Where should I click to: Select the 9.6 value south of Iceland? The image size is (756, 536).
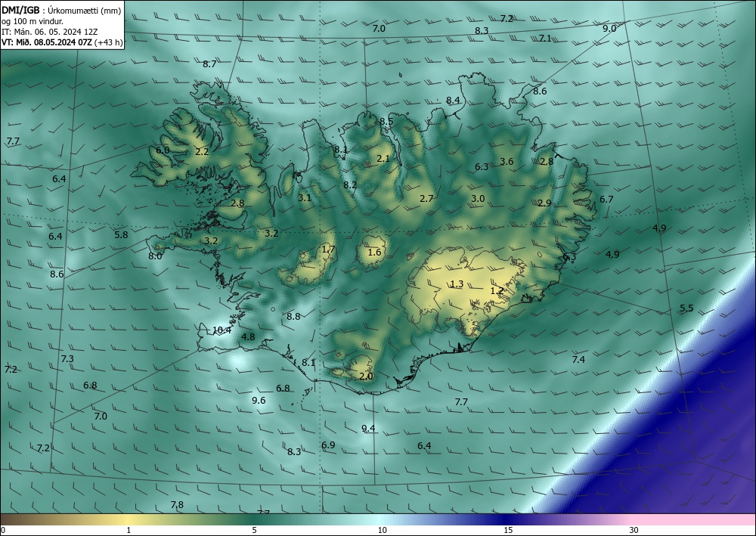click(259, 401)
